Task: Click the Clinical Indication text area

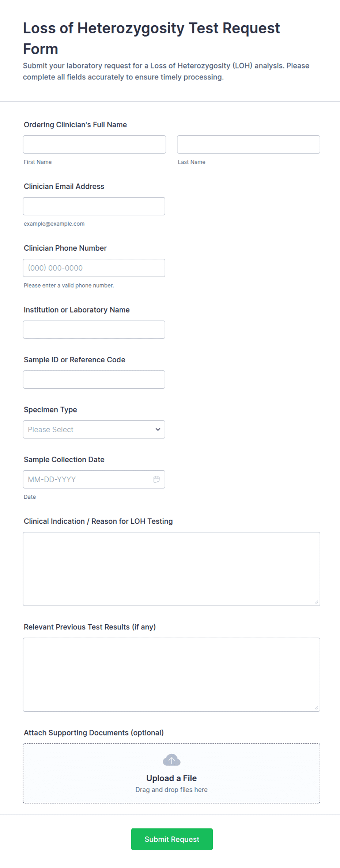Action: pyautogui.click(x=171, y=569)
